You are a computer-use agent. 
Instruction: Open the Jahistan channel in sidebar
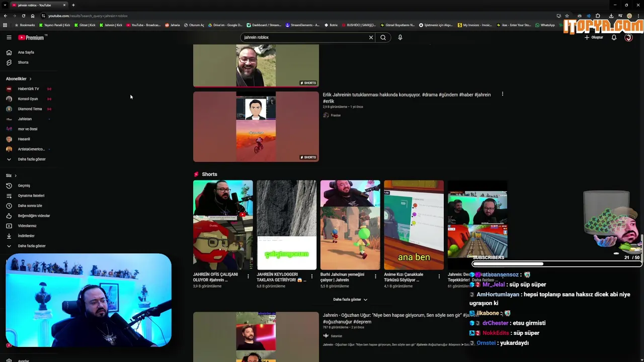25,119
